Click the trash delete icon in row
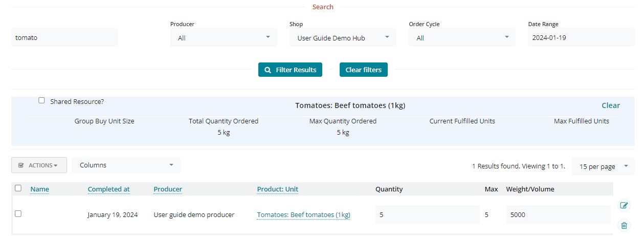The image size is (644, 236). point(624,225)
